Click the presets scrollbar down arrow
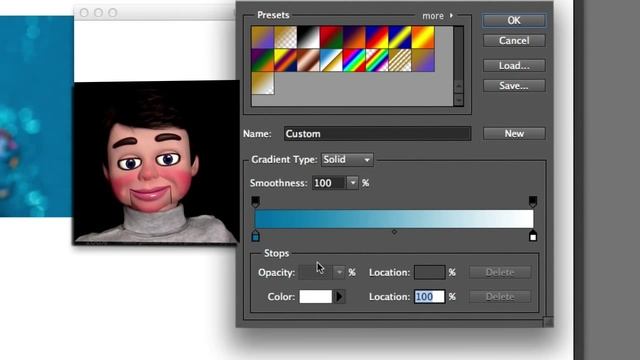 (458, 99)
